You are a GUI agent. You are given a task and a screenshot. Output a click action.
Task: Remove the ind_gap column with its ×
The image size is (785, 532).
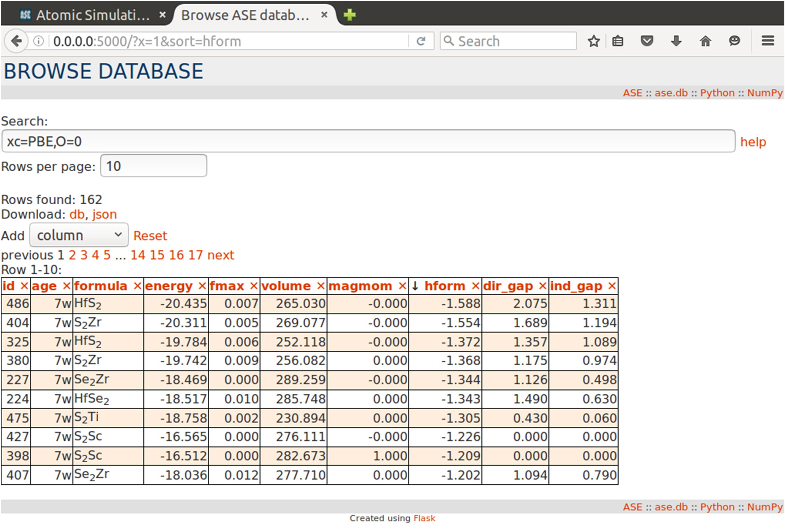point(612,286)
